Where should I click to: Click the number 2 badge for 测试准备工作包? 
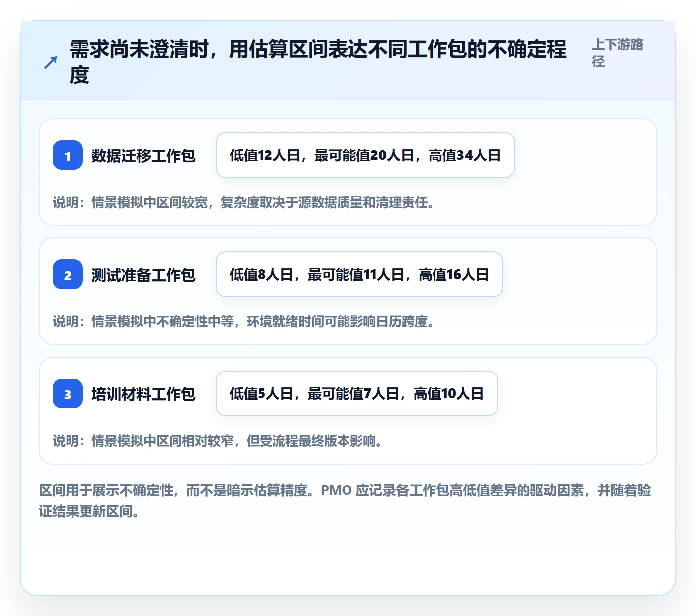(68, 274)
